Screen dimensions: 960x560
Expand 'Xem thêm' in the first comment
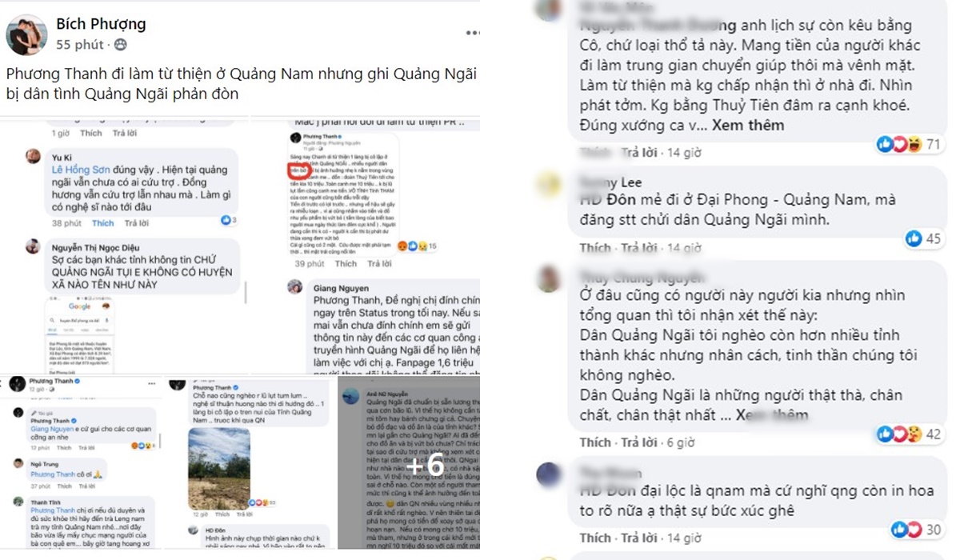point(748,126)
